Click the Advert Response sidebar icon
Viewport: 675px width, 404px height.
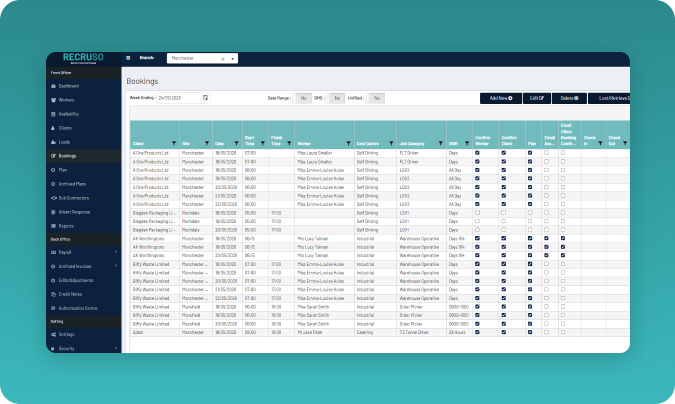(53, 212)
